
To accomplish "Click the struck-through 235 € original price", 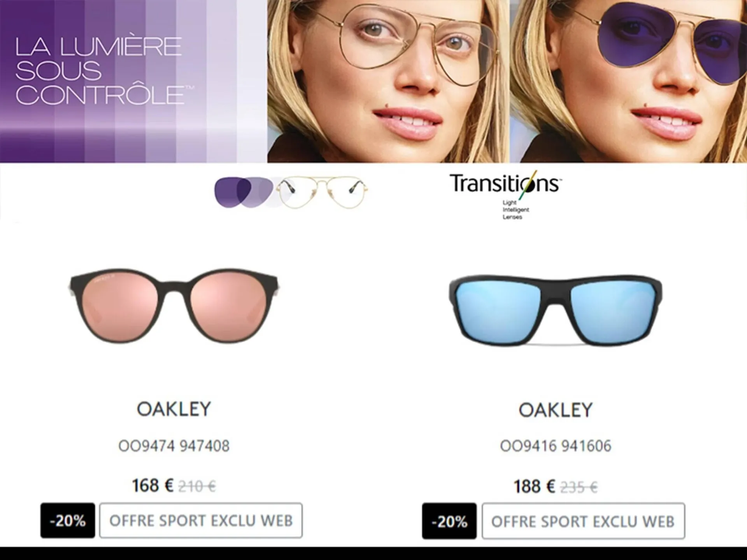I will pyautogui.click(x=579, y=487).
